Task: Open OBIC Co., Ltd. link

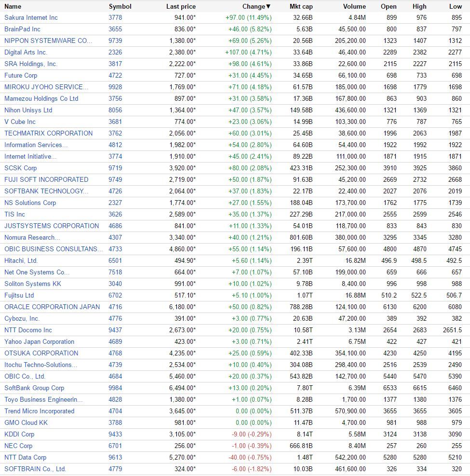Action: click(x=25, y=376)
